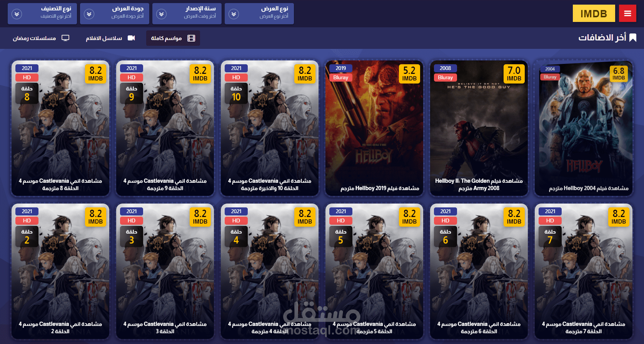Click the Castlevania الحلقة 10 والاخيرة title

point(270,184)
